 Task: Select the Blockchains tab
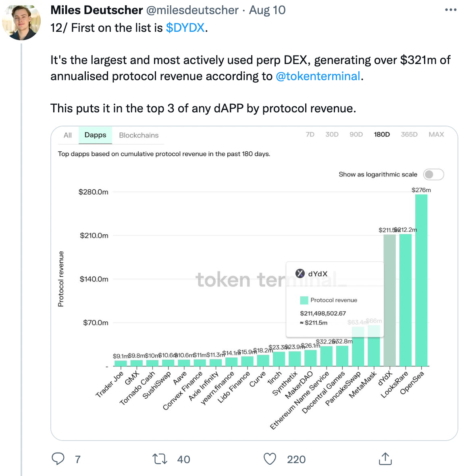click(139, 135)
